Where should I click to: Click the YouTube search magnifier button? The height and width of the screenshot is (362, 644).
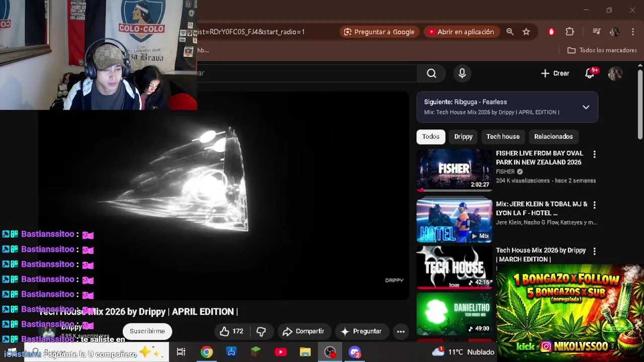tap(431, 73)
